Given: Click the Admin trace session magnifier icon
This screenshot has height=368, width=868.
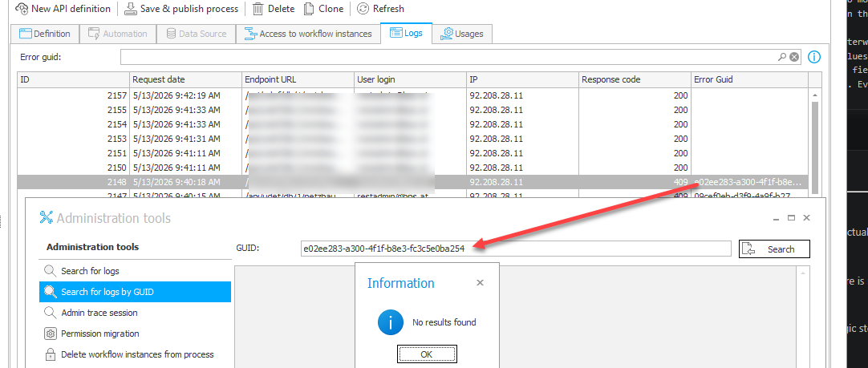Looking at the screenshot, I should 51,313.
